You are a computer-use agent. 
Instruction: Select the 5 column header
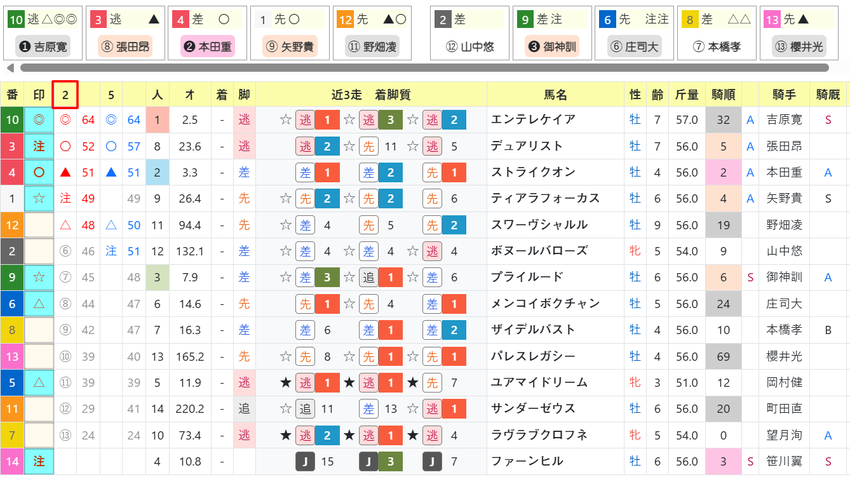111,95
